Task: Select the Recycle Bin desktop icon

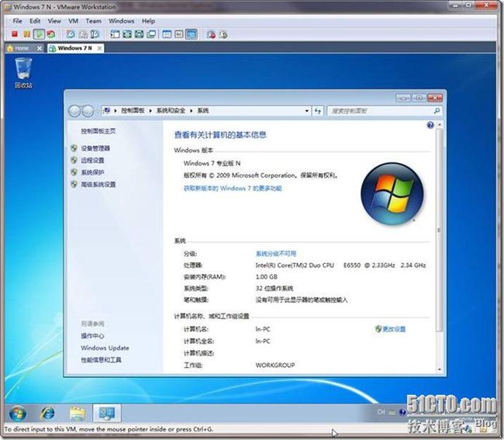Action: coord(23,73)
